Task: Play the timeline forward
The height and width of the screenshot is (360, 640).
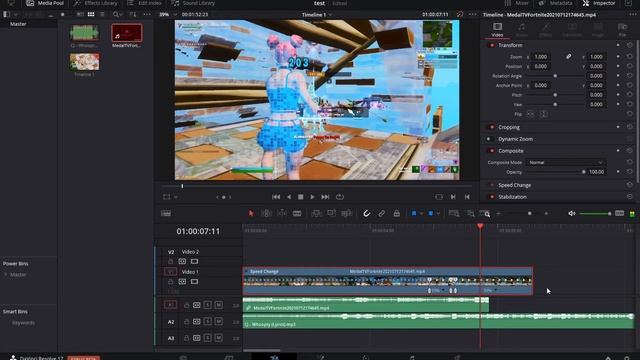Action: [x=312, y=197]
